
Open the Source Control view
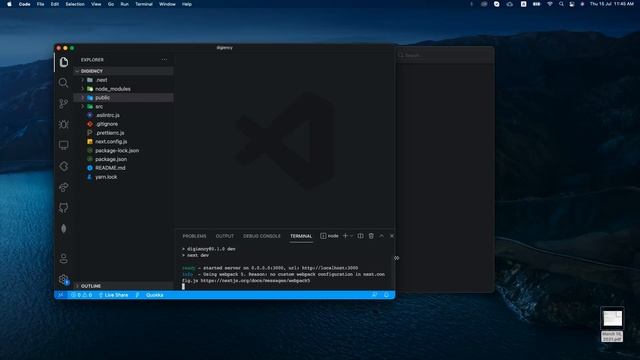tap(64, 104)
